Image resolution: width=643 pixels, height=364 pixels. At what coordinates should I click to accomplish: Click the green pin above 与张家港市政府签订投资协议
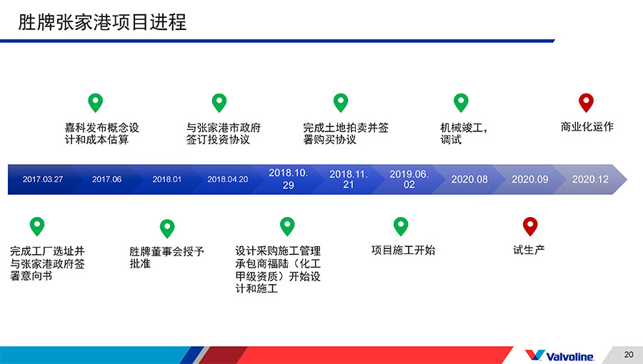(x=219, y=102)
